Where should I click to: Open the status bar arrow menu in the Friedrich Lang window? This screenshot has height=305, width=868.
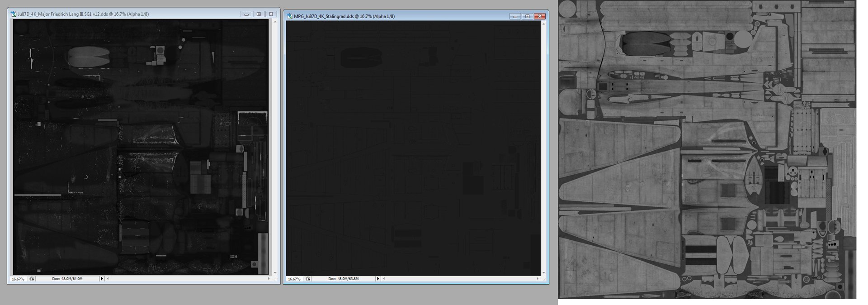click(x=102, y=279)
